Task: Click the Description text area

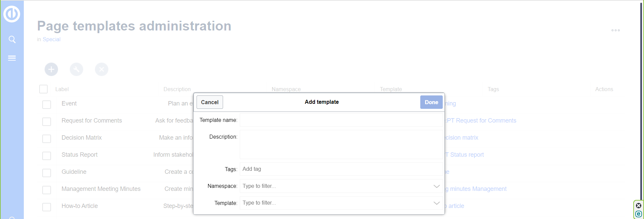Action: 341,144
